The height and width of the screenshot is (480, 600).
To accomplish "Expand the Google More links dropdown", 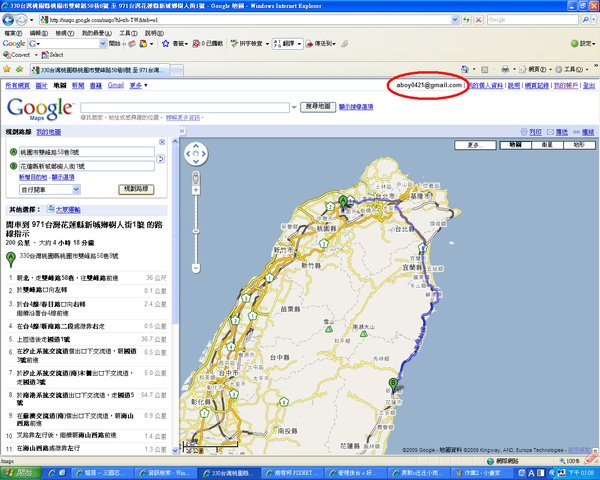I will 138,85.
